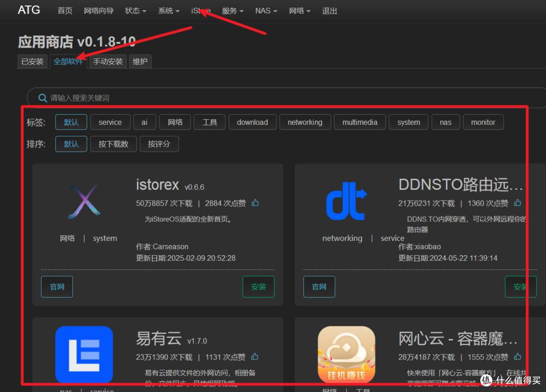The width and height of the screenshot is (546, 392).
Task: Filter apps by 网络 tag
Action: [175, 122]
